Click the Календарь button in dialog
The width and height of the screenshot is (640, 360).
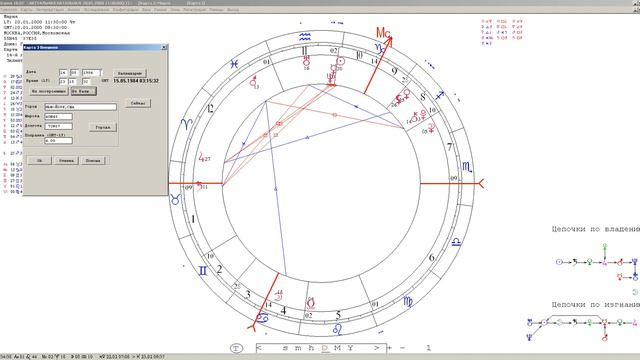point(129,73)
